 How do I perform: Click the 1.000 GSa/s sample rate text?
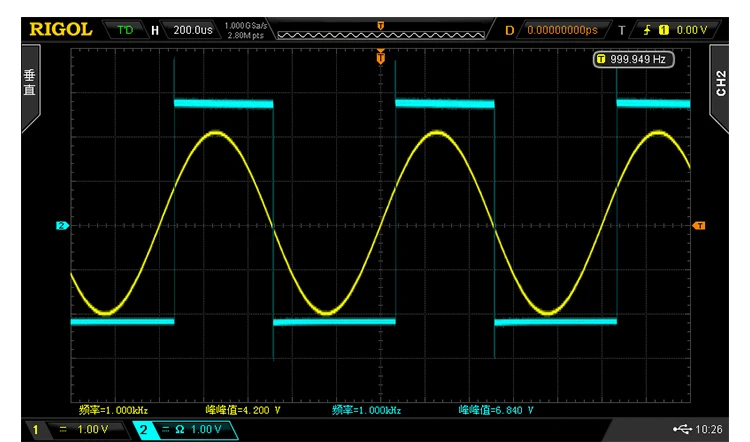click(x=246, y=25)
